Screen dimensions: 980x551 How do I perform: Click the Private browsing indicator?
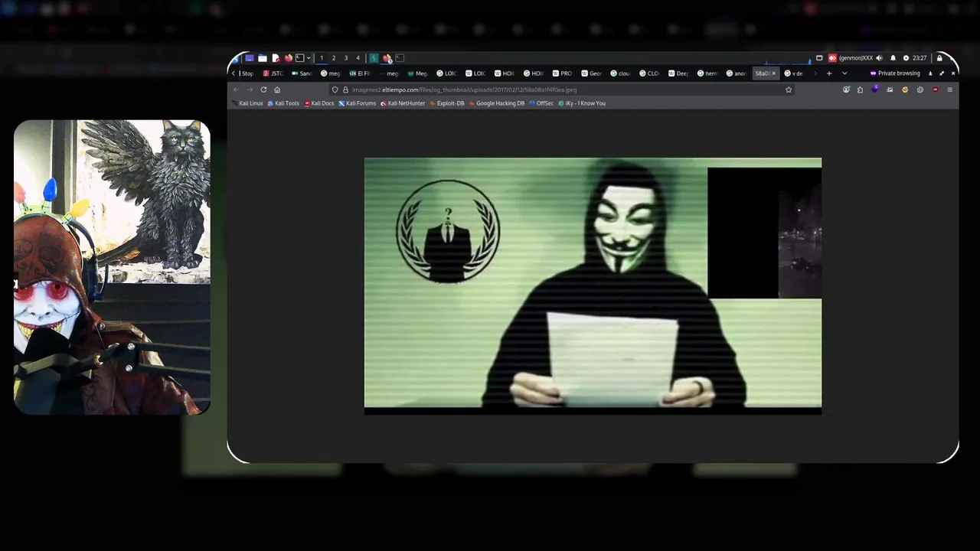895,73
